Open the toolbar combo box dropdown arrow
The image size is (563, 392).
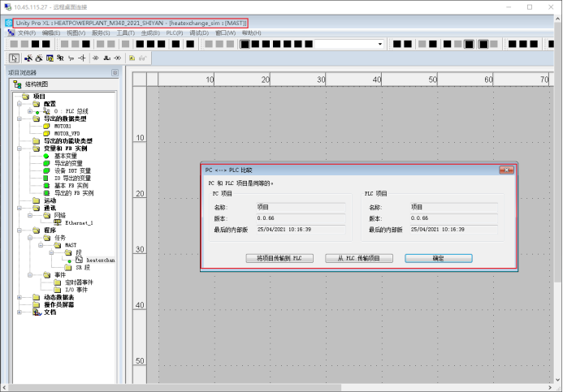tap(379, 44)
